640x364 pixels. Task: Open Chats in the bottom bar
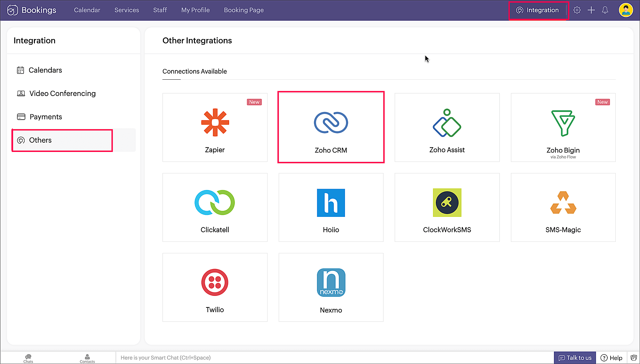pyautogui.click(x=28, y=358)
